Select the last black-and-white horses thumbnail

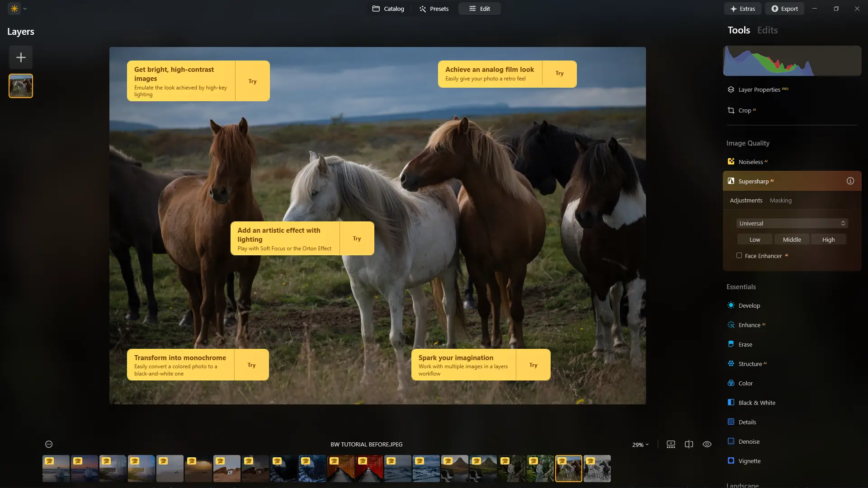597,469
